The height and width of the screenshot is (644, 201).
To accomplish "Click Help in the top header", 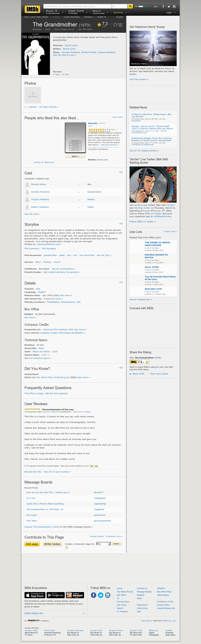I will [x=155, y=7].
